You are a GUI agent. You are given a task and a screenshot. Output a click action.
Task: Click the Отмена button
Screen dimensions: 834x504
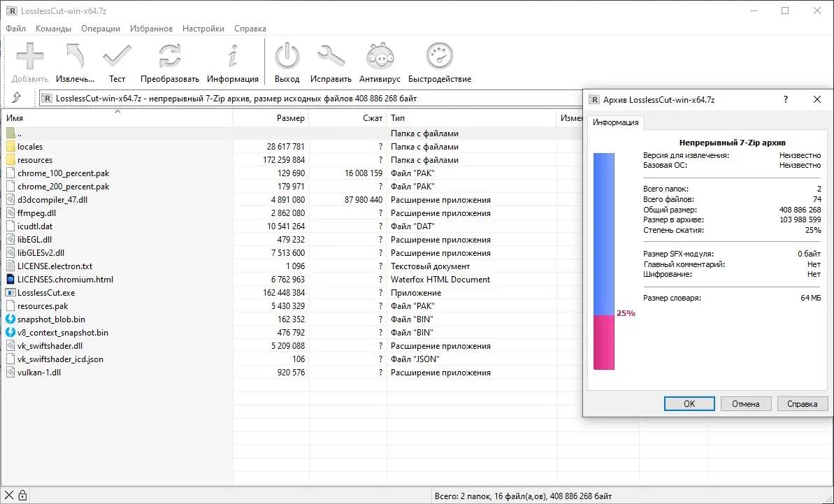coord(746,403)
